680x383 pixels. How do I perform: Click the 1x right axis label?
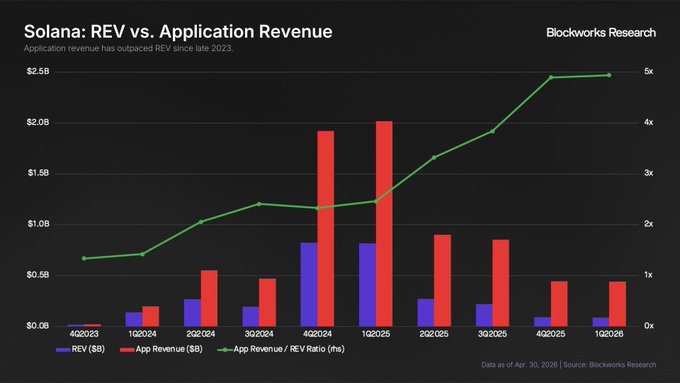click(x=648, y=275)
